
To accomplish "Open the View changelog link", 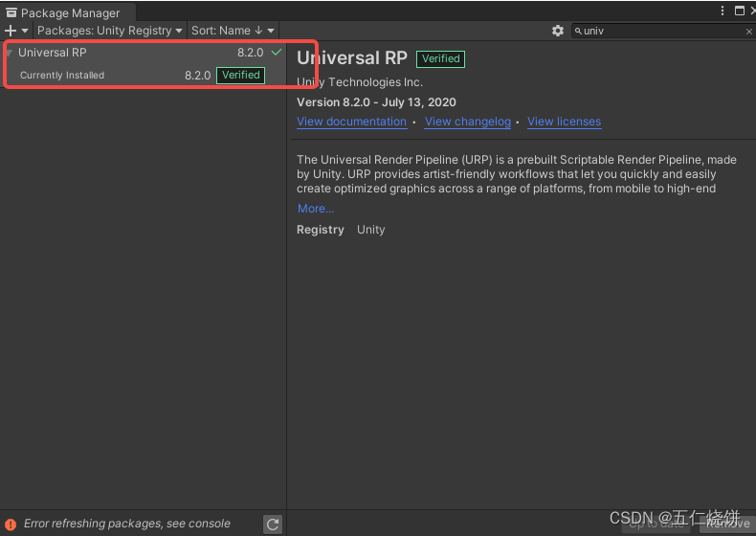I will click(x=468, y=122).
